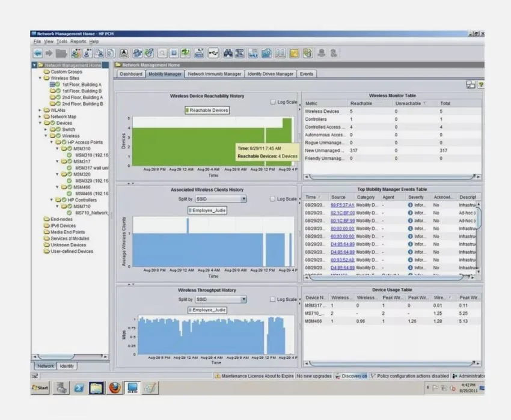The height and width of the screenshot is (420, 511).
Task: Click the binoculars search toolbar icon
Action: 227,53
